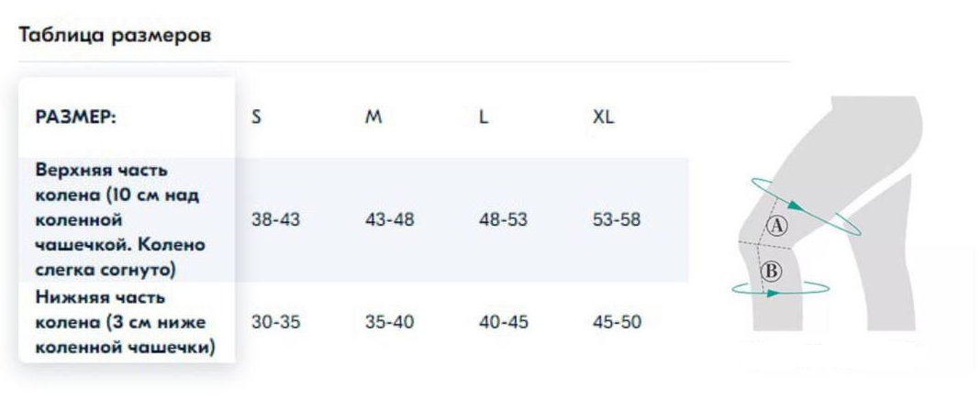Click the circled B marker on knee diagram
980x401 pixels.
coord(772,271)
